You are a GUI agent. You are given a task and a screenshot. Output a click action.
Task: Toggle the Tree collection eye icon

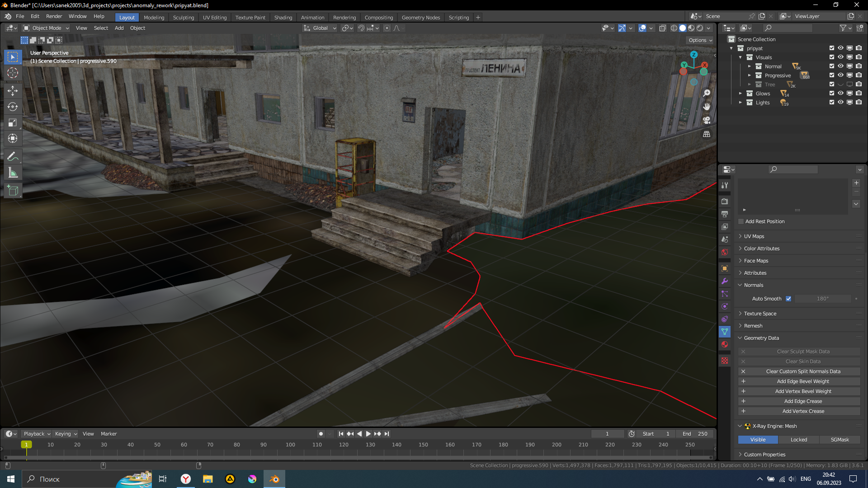[840, 84]
